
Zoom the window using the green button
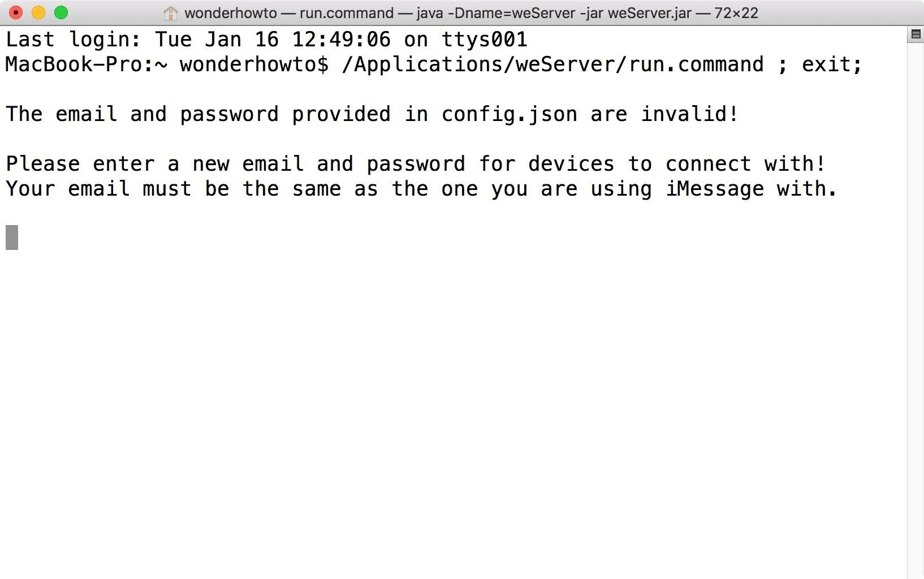tap(61, 12)
